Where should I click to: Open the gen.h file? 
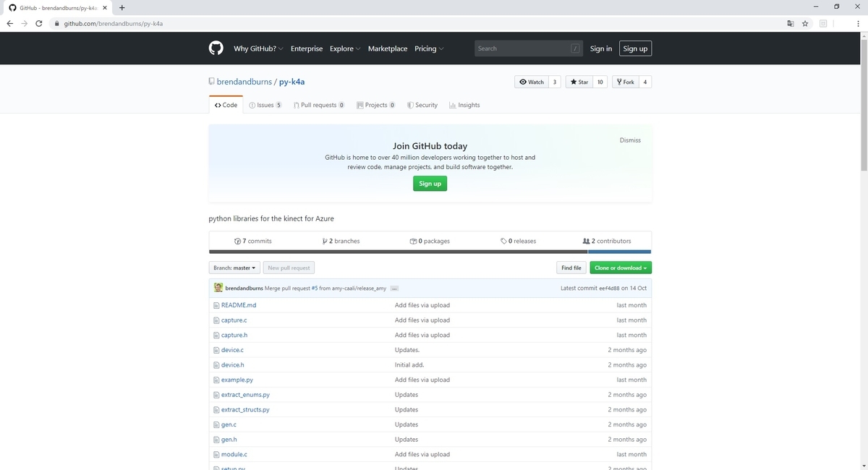[229, 439]
